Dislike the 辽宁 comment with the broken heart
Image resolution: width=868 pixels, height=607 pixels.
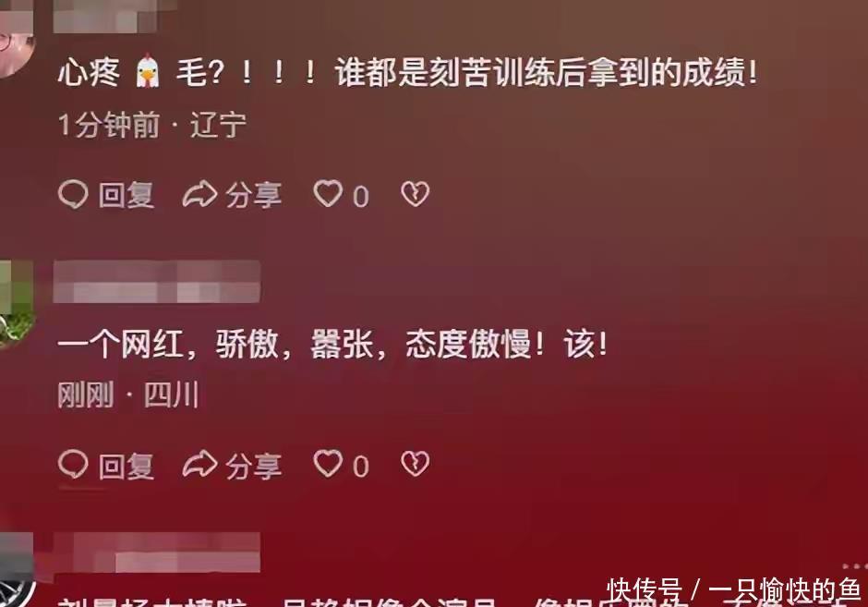click(x=416, y=194)
